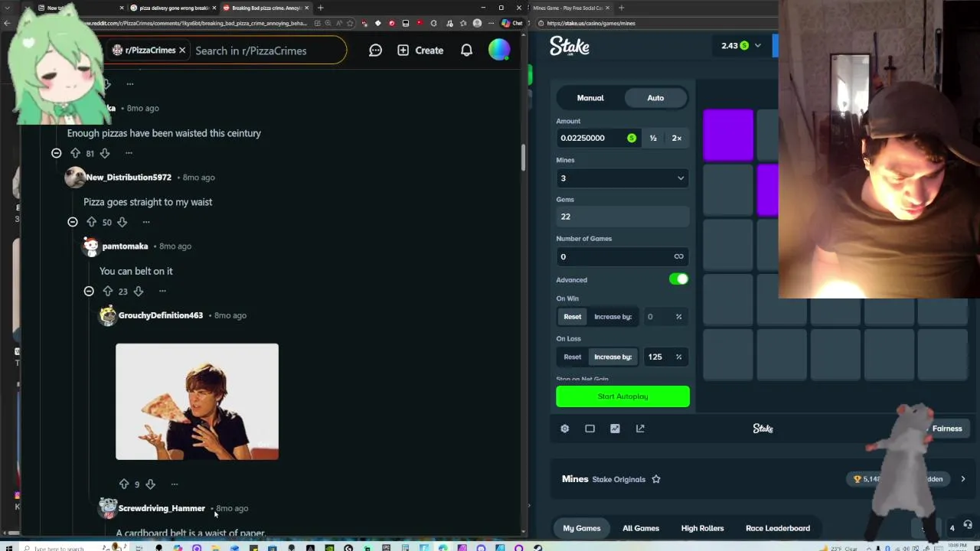This screenshot has width=980, height=551.
Task: Downvote the comment with 9 points
Action: coord(150,484)
